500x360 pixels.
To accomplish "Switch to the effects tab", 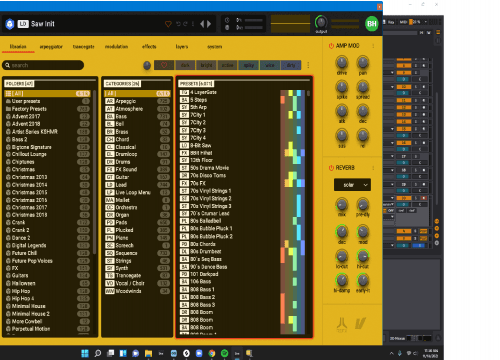I will (149, 47).
